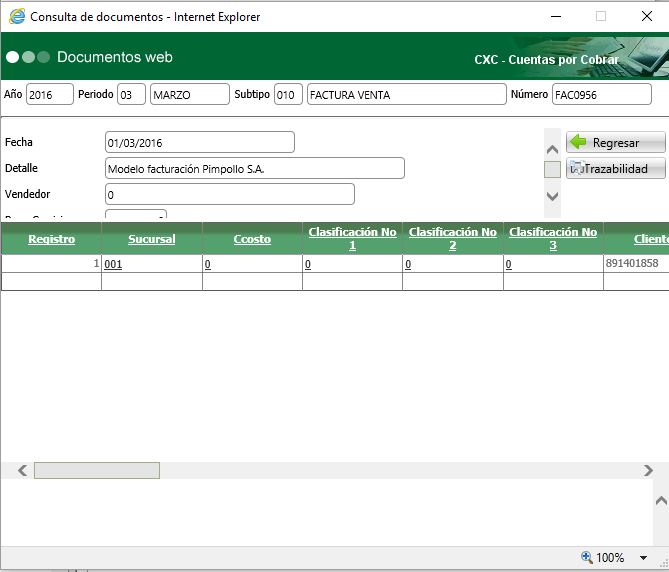Screen dimensions: 669x572
Task: Open the Costo 0 link
Action: coord(207,264)
